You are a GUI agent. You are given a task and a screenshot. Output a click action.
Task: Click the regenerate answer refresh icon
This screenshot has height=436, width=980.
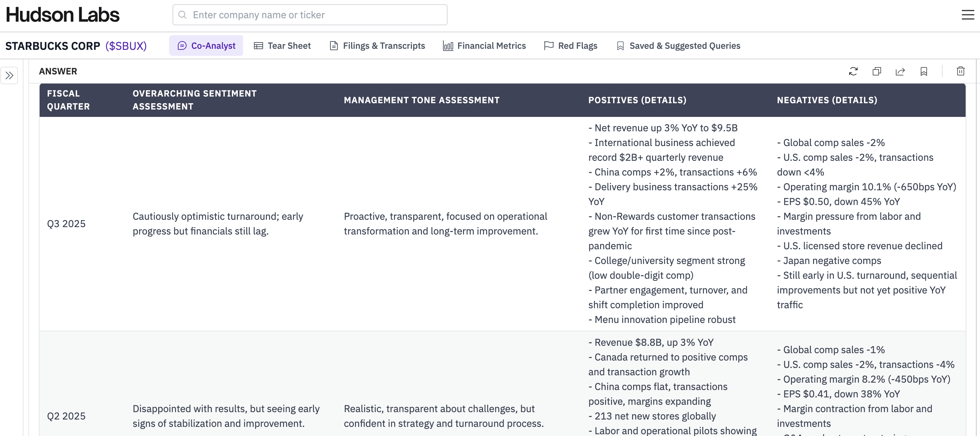pos(853,71)
